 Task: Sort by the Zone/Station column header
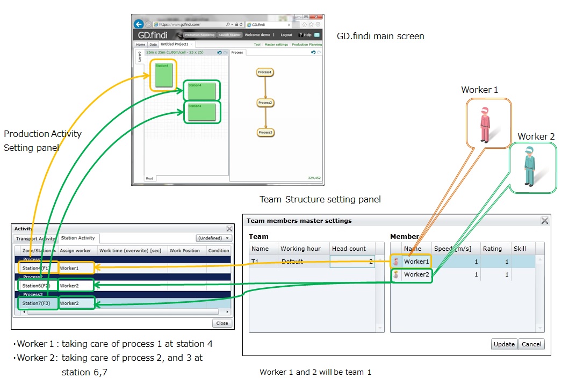[x=35, y=250]
